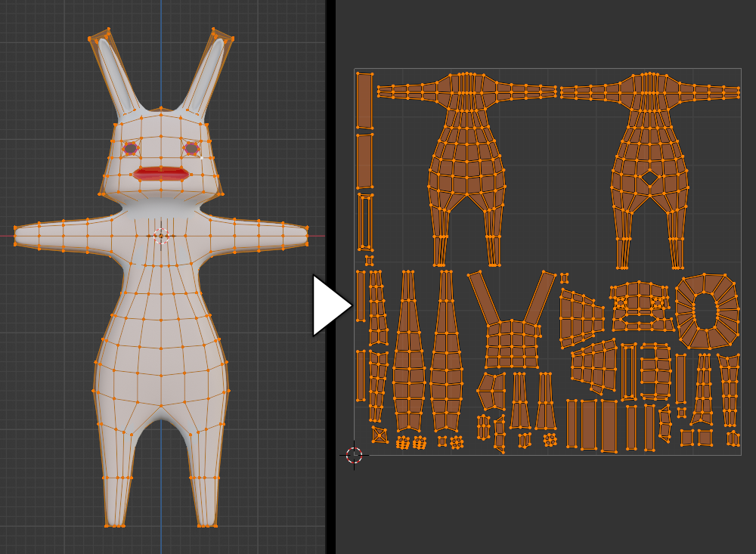Click the rabbit's outstretched arm on the viewer's left
Image resolution: width=756 pixels, height=554 pixels.
click(x=66, y=237)
